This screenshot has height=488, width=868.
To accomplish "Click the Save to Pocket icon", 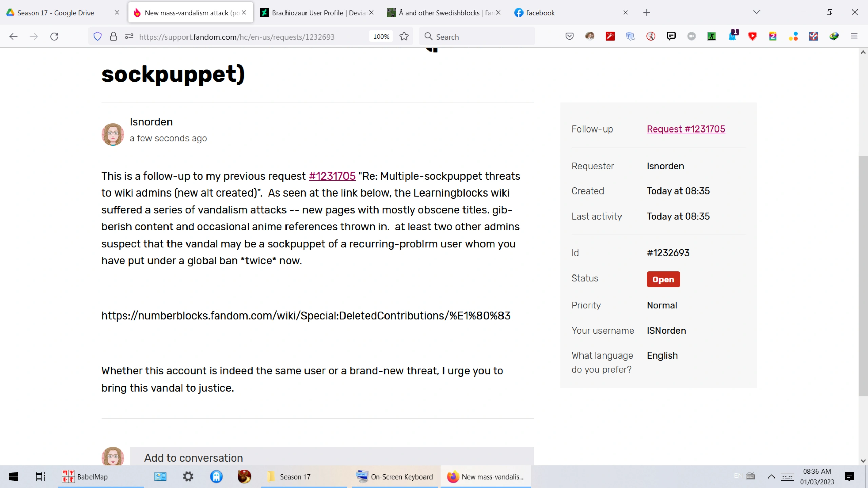I will [x=569, y=36].
